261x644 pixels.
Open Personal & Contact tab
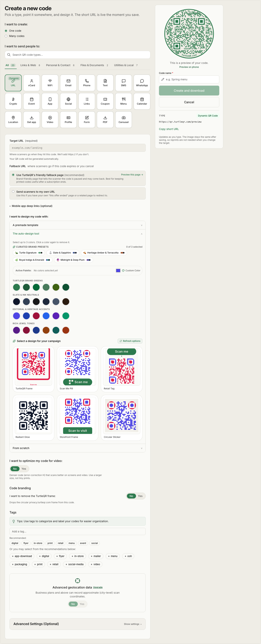click(x=60, y=65)
